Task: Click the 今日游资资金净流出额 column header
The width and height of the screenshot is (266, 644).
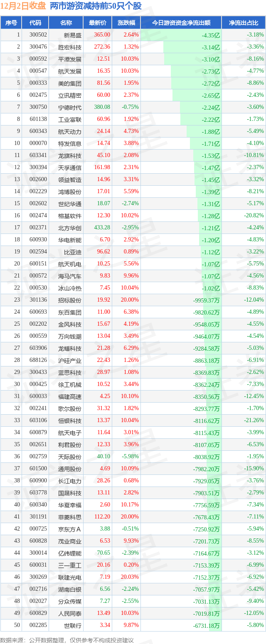Action: [181, 23]
